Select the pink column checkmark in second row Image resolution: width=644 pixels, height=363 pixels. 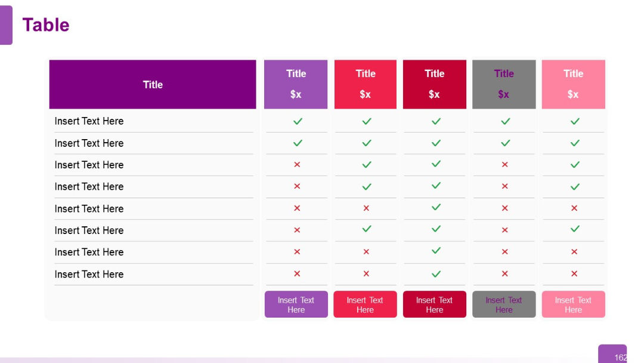575,143
